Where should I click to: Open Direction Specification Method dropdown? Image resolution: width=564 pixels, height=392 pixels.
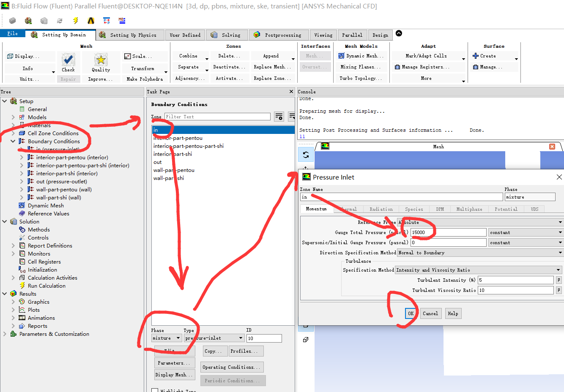click(x=480, y=253)
